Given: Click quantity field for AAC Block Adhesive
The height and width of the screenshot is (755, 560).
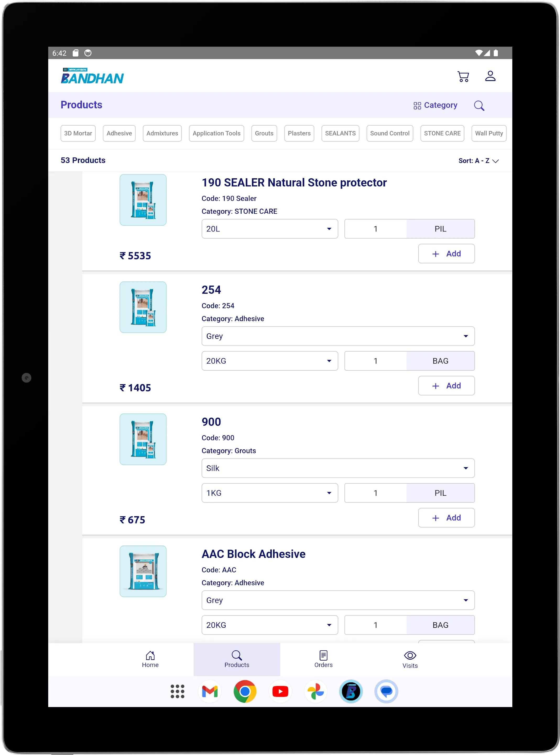Looking at the screenshot, I should click(x=375, y=625).
